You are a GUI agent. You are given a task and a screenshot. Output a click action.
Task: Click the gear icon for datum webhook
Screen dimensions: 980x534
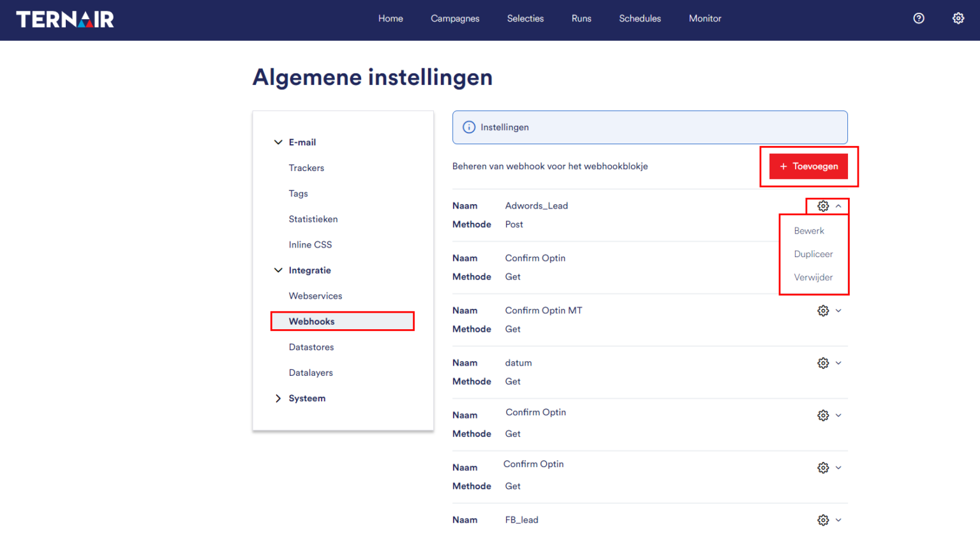pyautogui.click(x=823, y=363)
